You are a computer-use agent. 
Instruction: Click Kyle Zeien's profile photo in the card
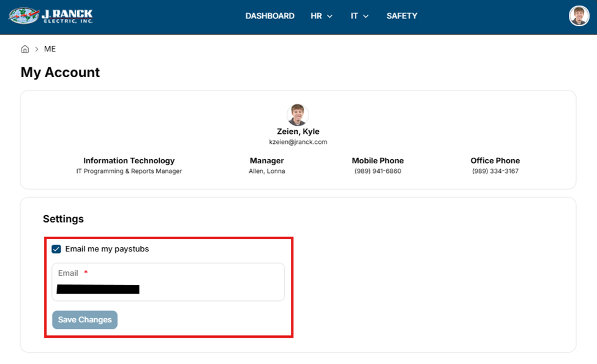pos(298,114)
